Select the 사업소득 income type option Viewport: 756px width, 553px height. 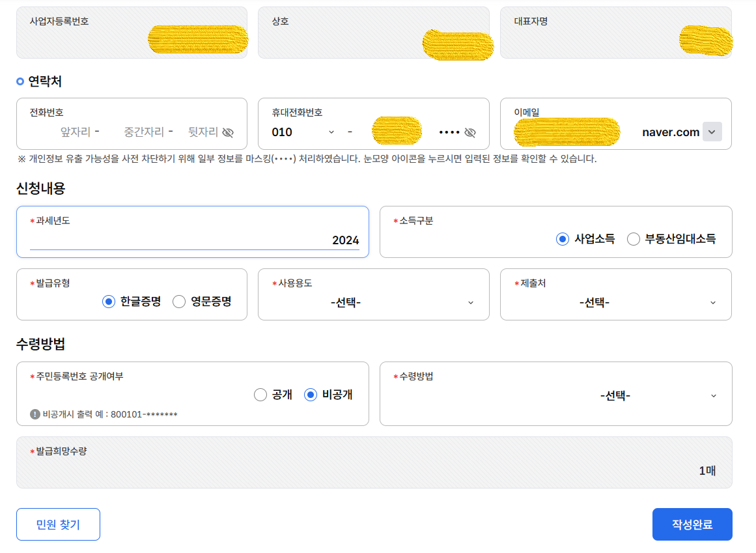[562, 239]
